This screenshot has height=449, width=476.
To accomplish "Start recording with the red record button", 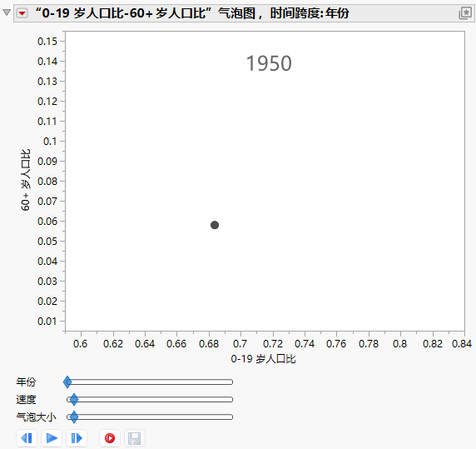I will [110, 438].
